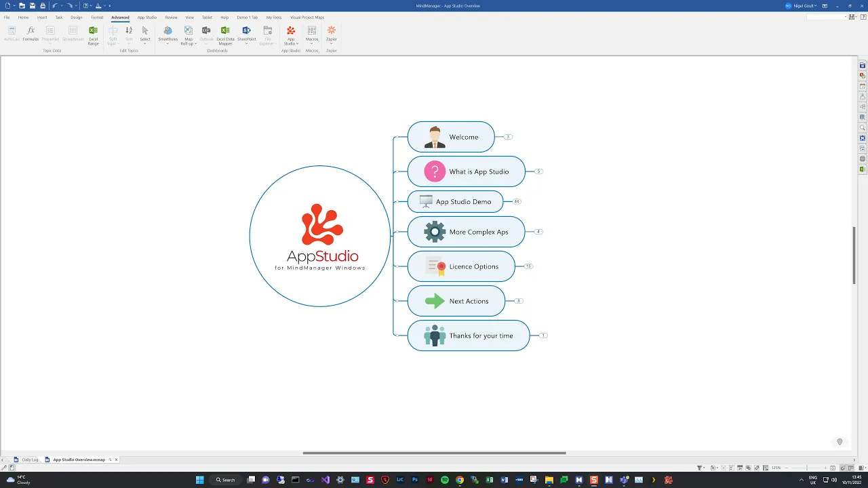
Task: Open Google Chrome from the taskbar
Action: 460,480
